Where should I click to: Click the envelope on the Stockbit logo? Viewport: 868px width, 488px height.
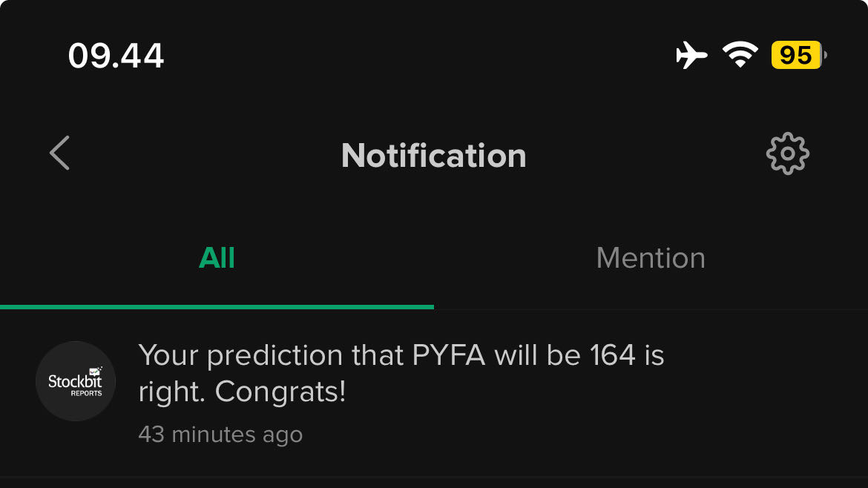[x=94, y=370]
